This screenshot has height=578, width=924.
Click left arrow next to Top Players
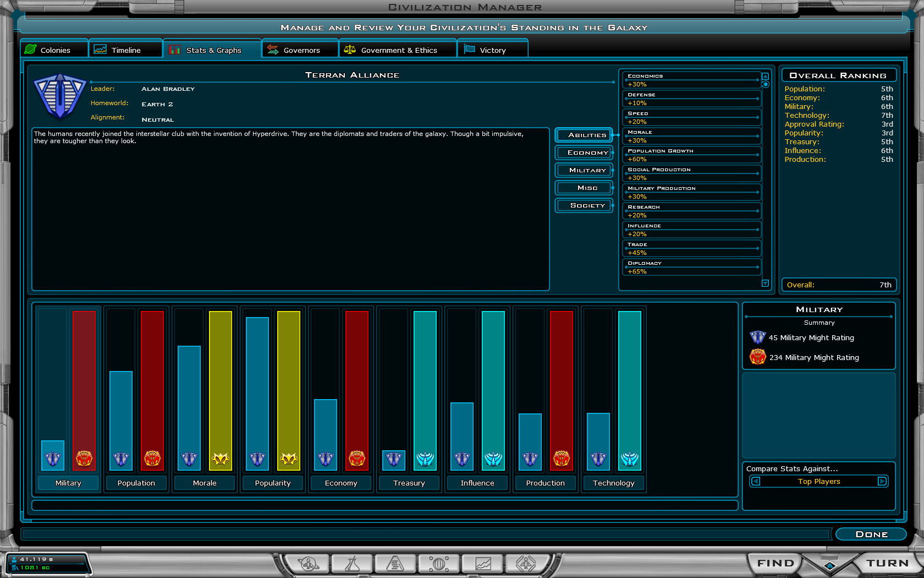tap(756, 481)
